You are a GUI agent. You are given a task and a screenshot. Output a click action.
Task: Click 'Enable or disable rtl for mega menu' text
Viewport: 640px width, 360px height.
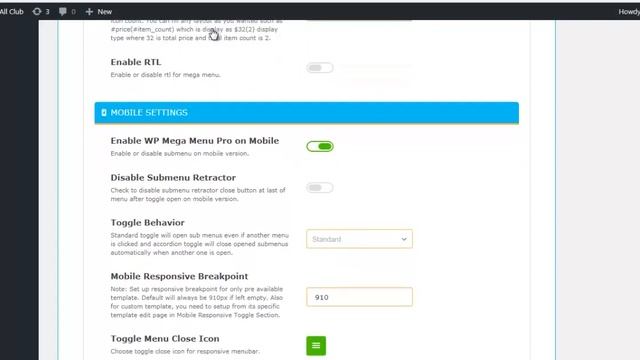pyautogui.click(x=165, y=75)
